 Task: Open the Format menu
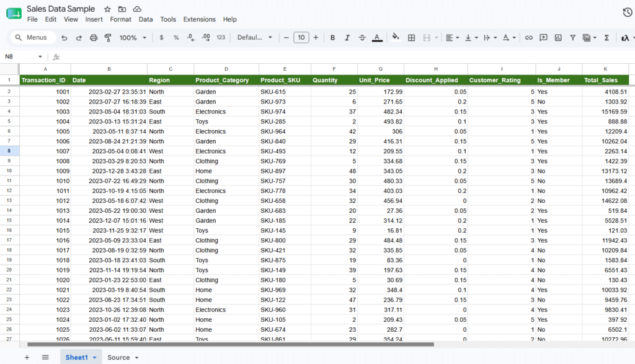121,19
